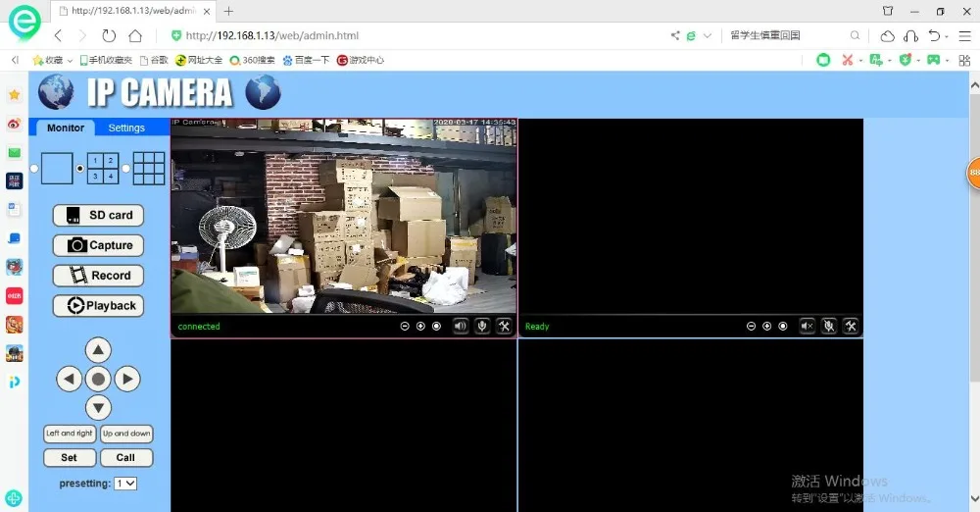Open tools settings for the Ready channel
The height and width of the screenshot is (512, 980).
(x=851, y=326)
